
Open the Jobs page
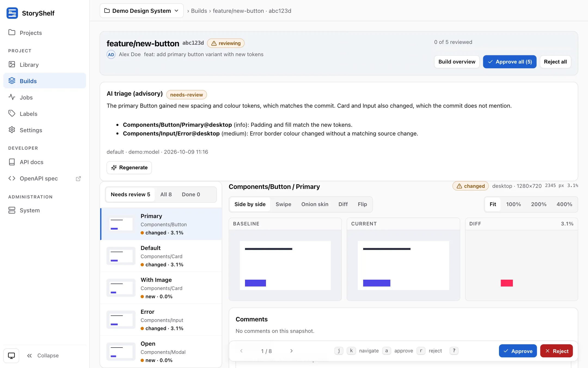click(x=45, y=97)
